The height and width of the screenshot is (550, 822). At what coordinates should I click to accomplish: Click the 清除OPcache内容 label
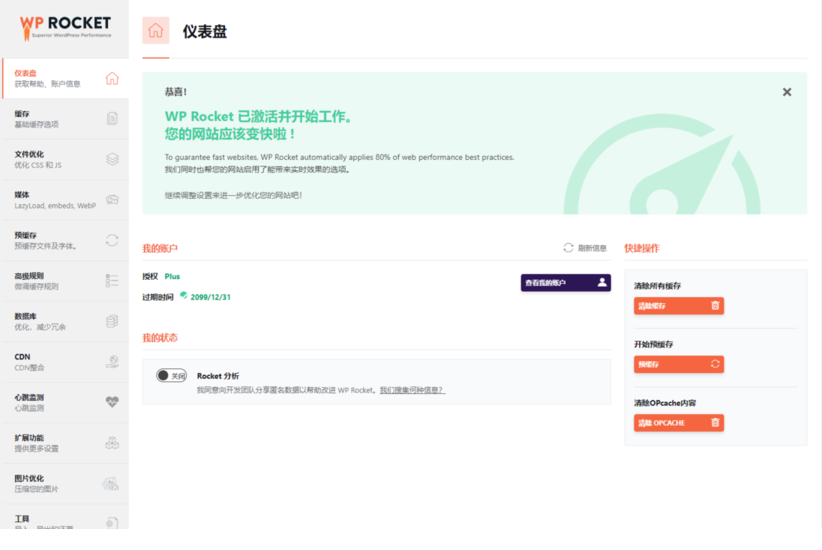click(x=665, y=403)
